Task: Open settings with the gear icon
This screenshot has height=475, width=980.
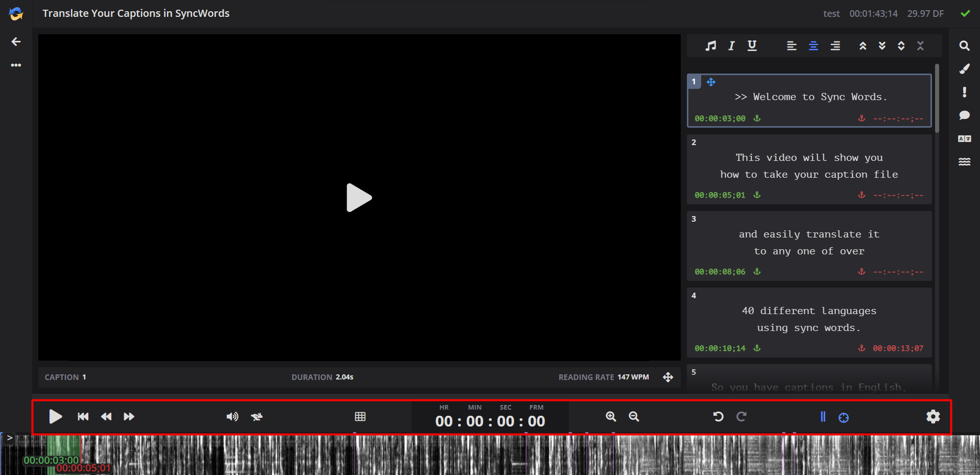Action: pos(933,417)
